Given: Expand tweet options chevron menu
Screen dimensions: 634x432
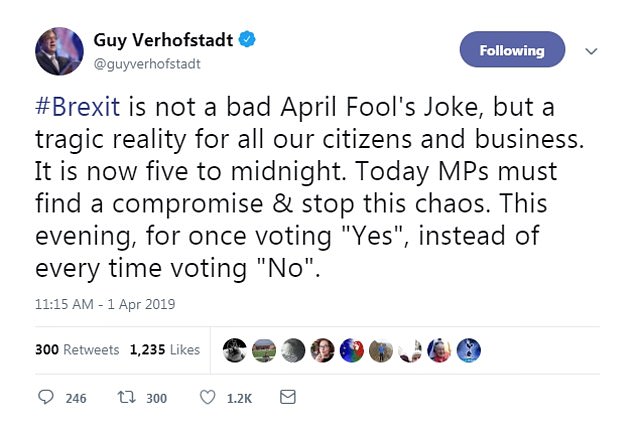Looking at the screenshot, I should 591,51.
